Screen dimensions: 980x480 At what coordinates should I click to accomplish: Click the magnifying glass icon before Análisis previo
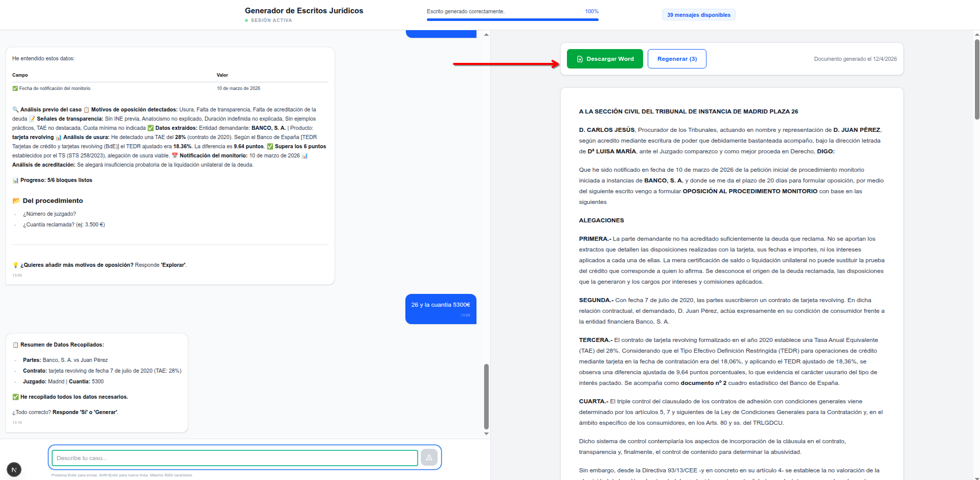16,109
